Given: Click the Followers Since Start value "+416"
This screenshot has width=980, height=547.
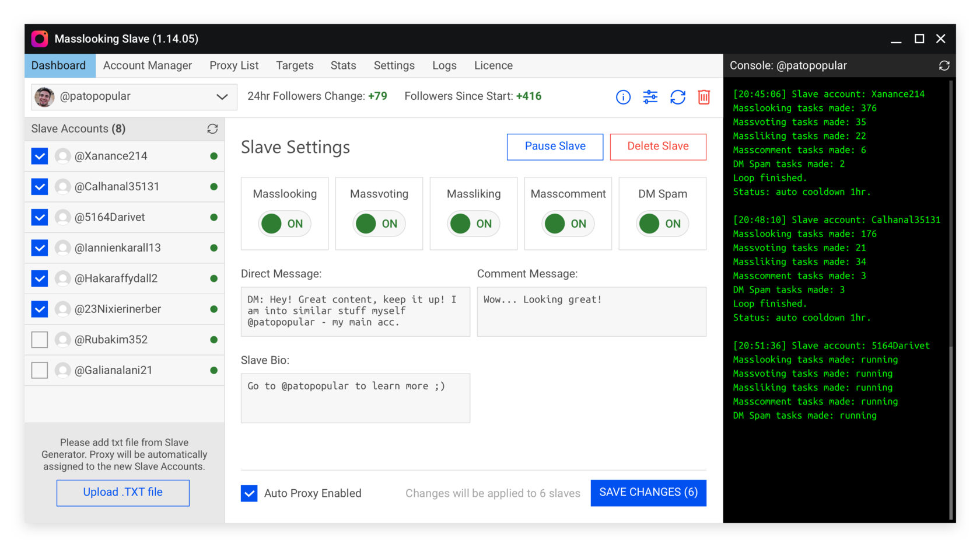Looking at the screenshot, I should point(528,96).
